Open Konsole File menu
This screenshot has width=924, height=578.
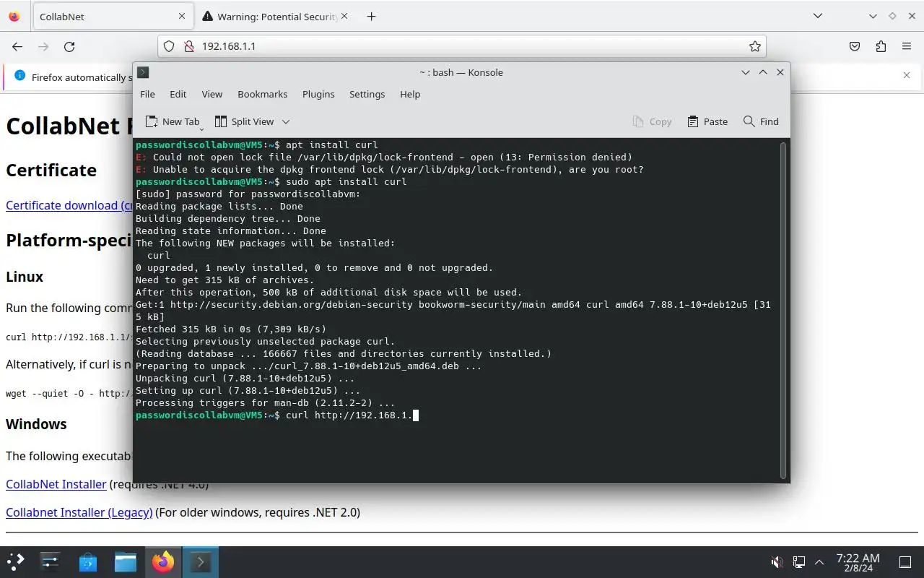(x=147, y=94)
